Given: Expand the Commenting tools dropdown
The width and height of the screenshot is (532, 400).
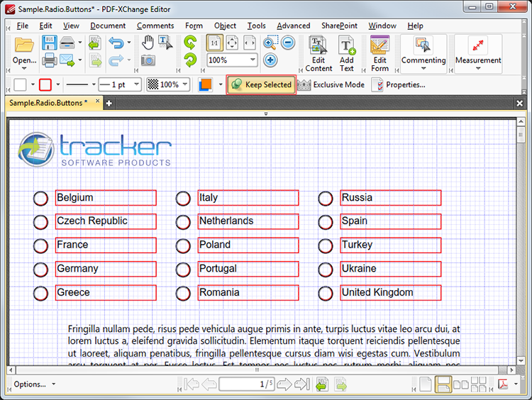Looking at the screenshot, I should click(423, 69).
